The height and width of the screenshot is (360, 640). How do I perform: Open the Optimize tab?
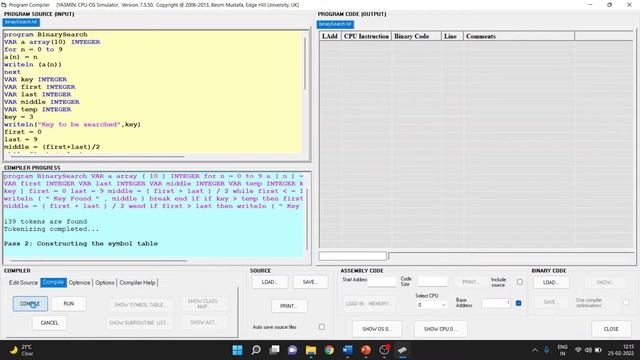[x=80, y=282]
